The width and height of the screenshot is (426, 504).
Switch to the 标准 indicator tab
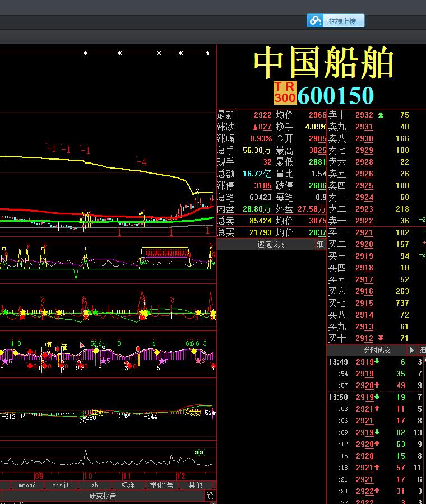point(128,485)
